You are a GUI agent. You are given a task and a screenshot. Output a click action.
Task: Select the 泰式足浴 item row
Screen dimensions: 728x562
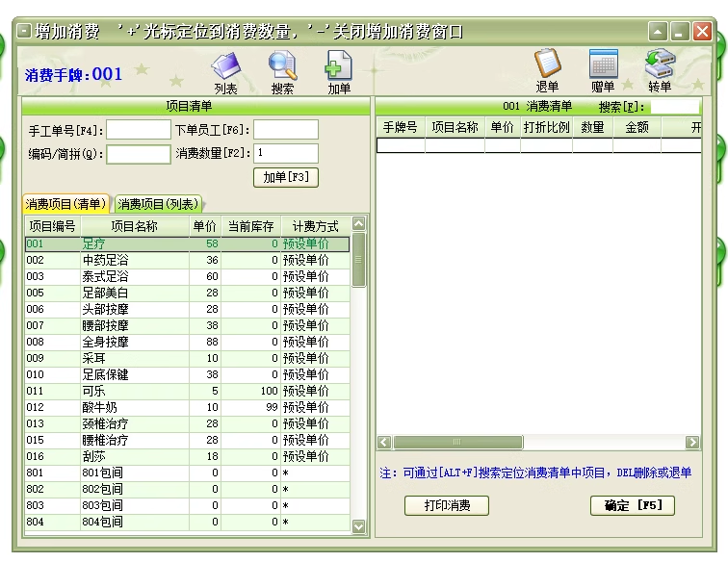point(187,276)
